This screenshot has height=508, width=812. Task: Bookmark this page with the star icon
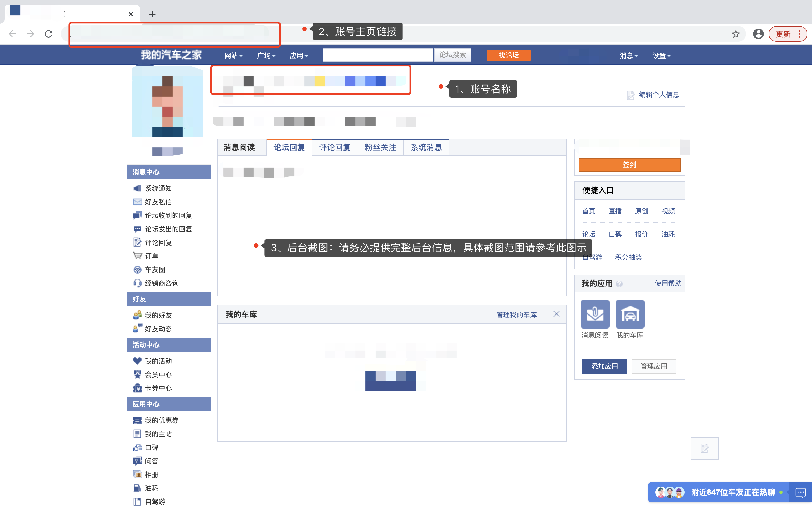point(736,34)
